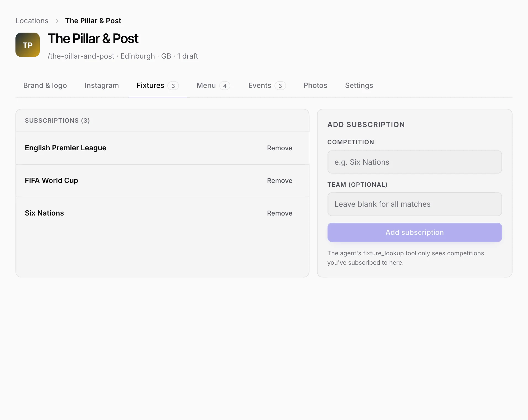
Task: Open the Photos tab
Action: pyautogui.click(x=315, y=85)
